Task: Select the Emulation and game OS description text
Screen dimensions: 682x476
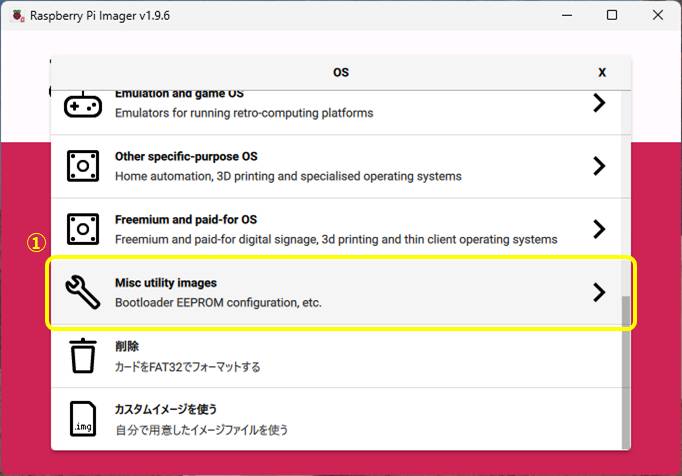Action: point(244,113)
